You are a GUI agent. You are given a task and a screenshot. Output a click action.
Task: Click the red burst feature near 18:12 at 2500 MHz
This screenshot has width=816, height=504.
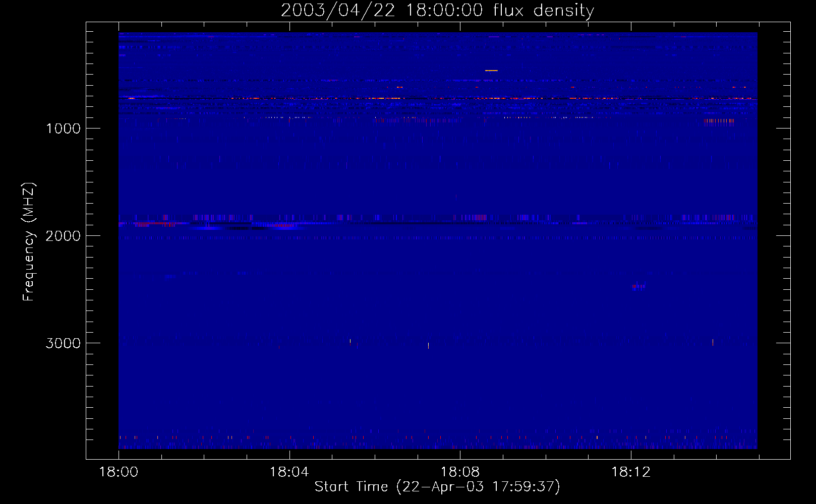coord(638,287)
